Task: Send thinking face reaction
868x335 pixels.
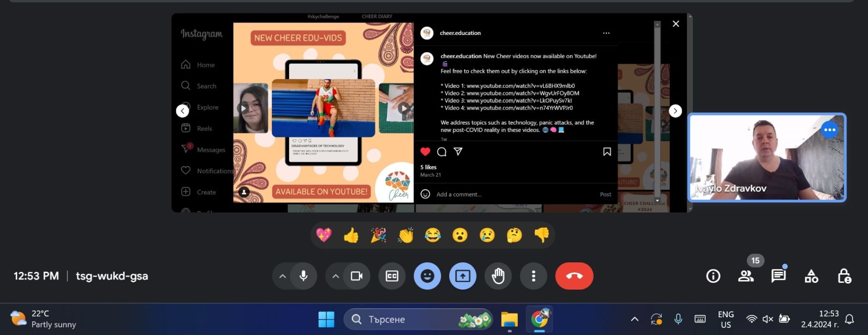Action: click(x=514, y=235)
